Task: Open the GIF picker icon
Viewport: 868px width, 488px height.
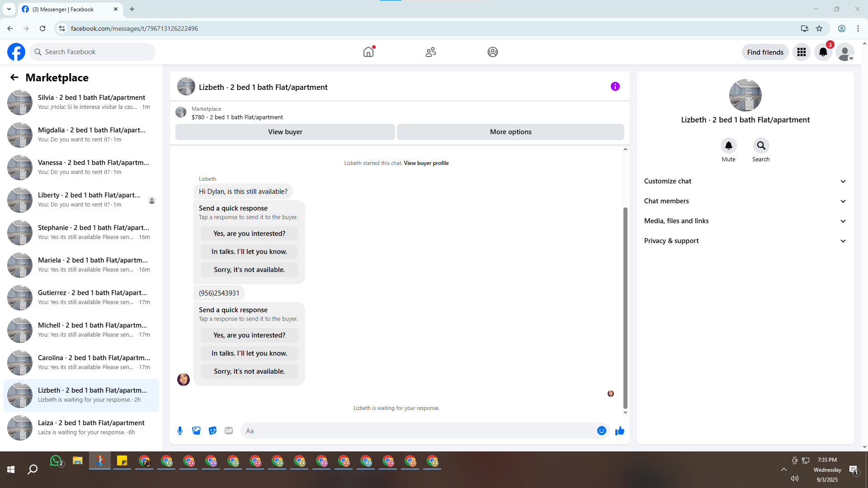Action: (229, 431)
